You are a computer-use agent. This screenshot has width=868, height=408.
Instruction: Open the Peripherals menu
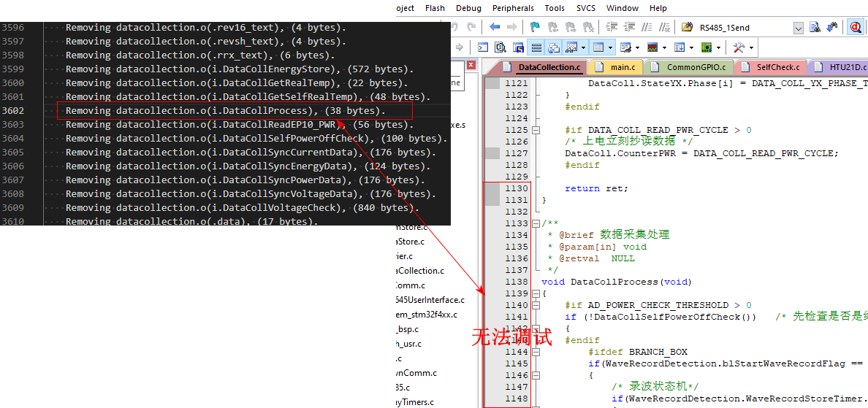513,8
